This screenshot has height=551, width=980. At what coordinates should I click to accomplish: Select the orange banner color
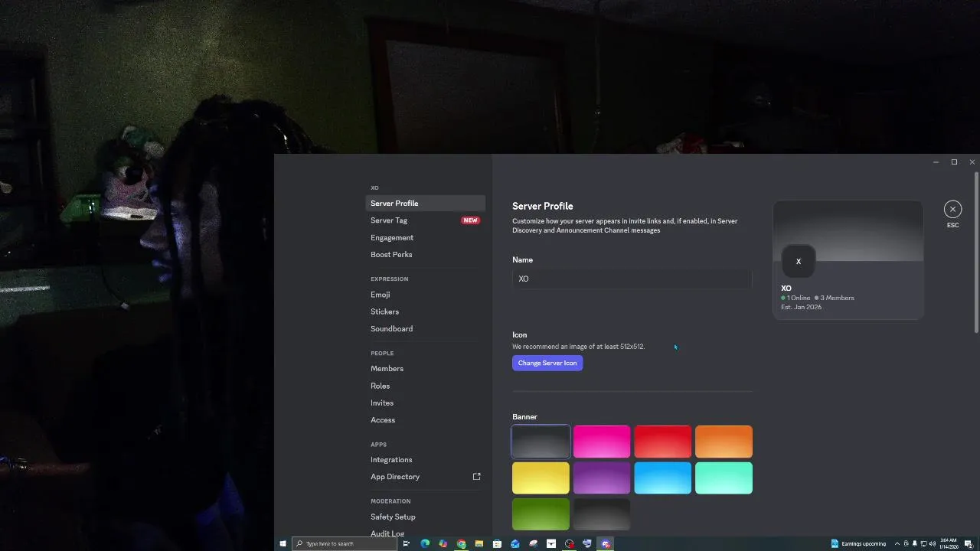(x=724, y=442)
